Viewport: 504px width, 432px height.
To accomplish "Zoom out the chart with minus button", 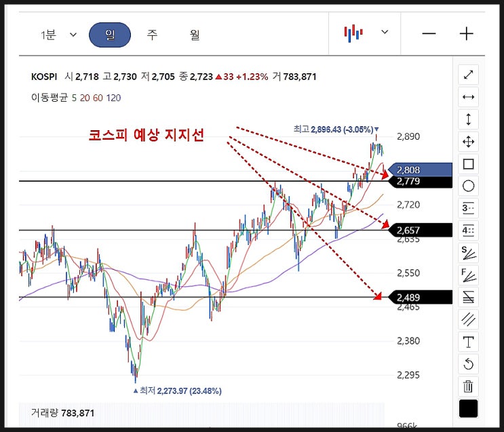I will [x=429, y=33].
